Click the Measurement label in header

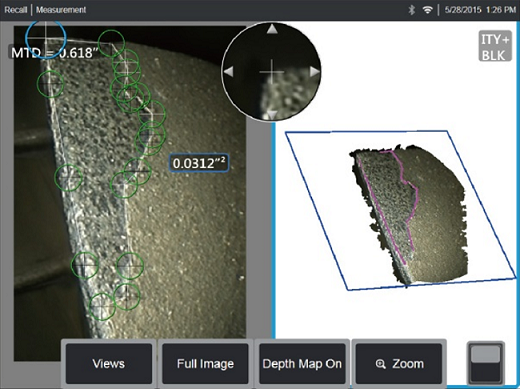click(61, 10)
